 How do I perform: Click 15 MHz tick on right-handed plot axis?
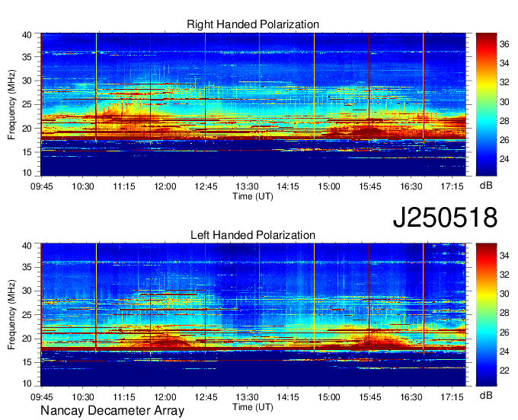[27, 152]
